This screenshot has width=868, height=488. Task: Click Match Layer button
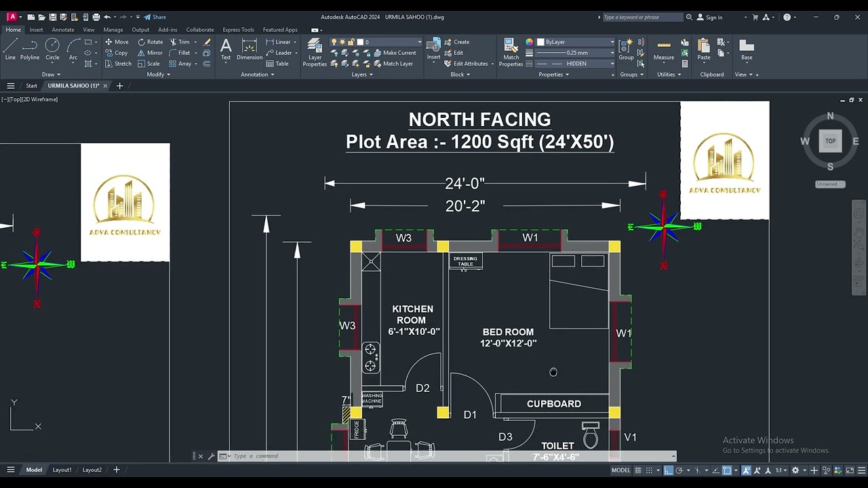[393, 64]
